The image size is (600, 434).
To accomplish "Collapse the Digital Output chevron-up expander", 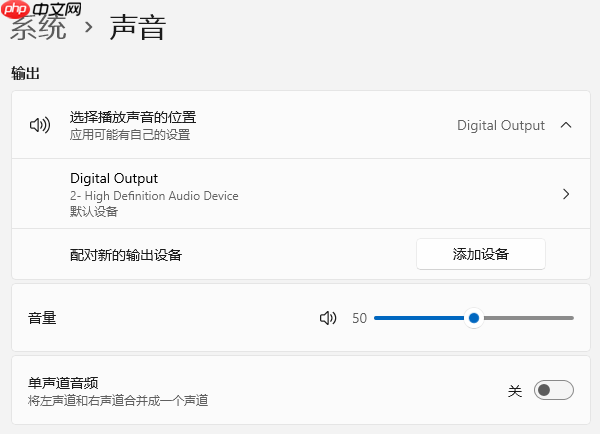I will click(566, 125).
